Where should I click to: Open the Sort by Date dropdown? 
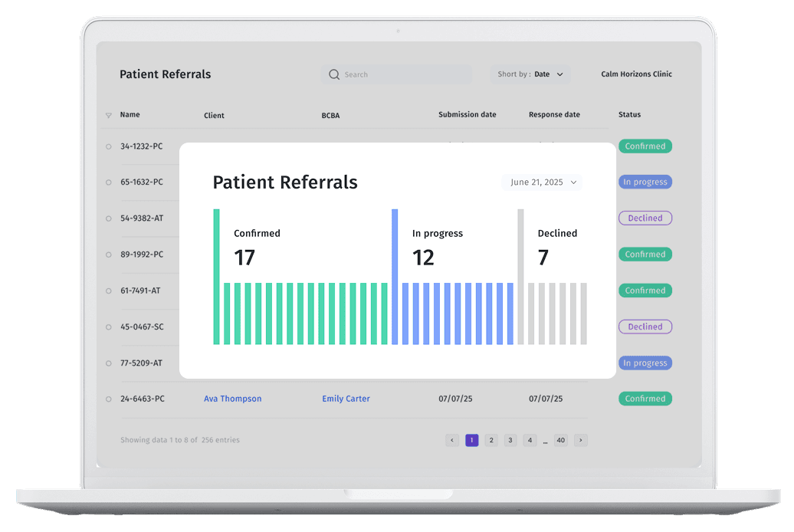point(530,74)
